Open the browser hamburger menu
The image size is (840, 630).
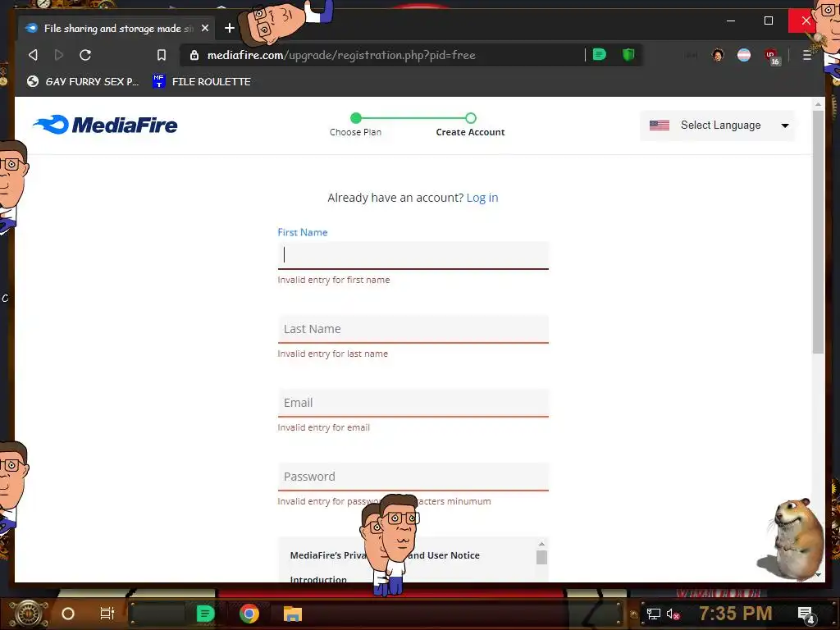(807, 55)
